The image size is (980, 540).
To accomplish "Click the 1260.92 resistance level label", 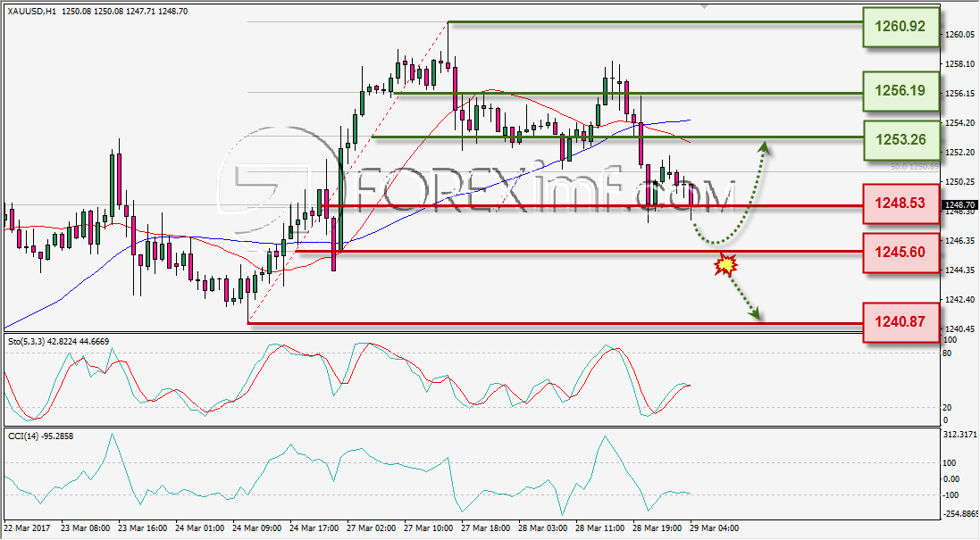I will point(900,27).
